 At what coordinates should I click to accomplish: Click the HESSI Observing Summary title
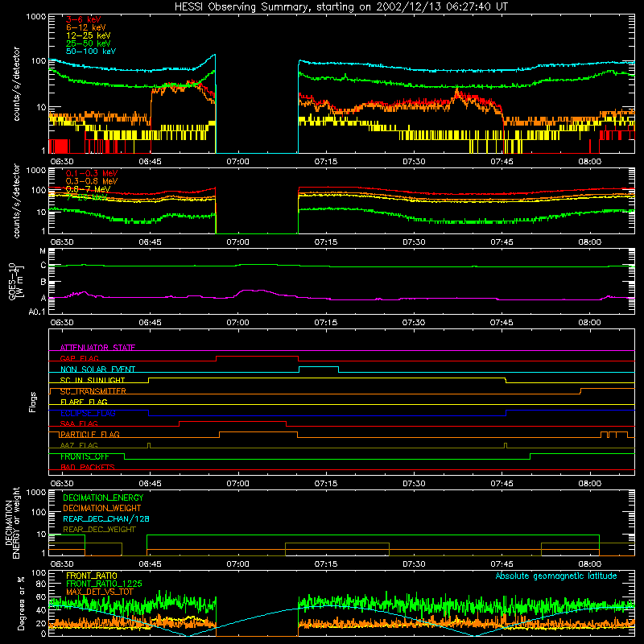tap(341, 7)
